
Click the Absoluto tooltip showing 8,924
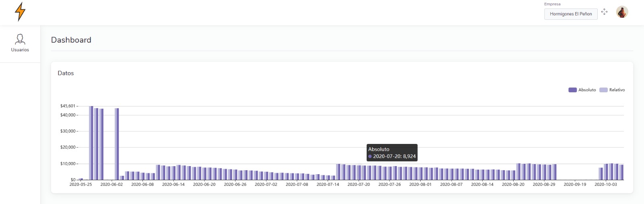click(x=392, y=153)
